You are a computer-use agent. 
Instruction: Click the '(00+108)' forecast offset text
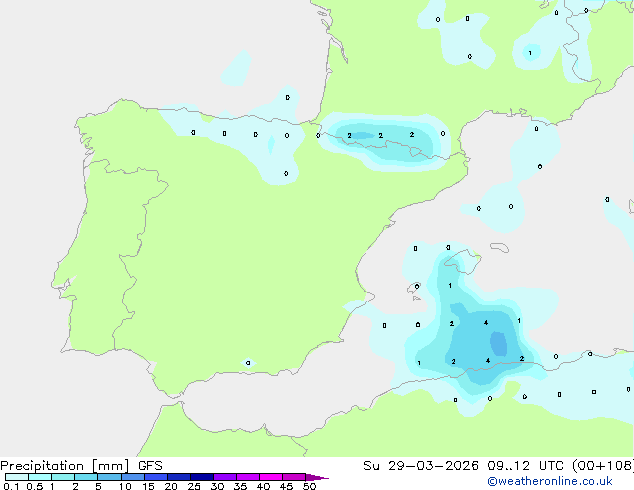pos(603,466)
